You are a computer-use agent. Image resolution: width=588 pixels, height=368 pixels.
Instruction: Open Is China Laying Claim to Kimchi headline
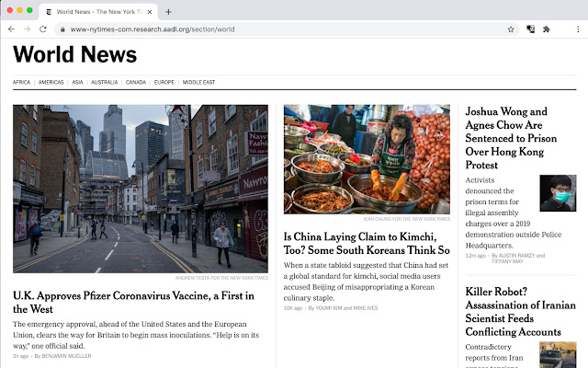[x=367, y=243]
